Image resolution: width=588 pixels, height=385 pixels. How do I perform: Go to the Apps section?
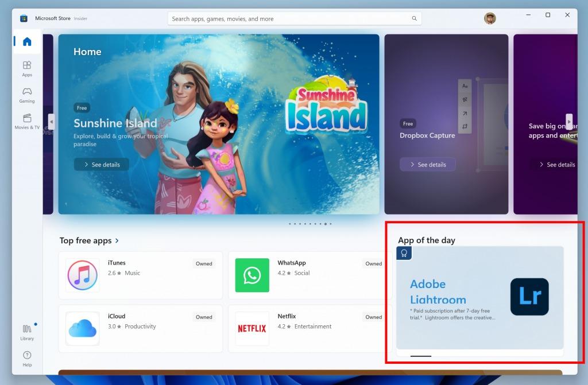tap(27, 69)
